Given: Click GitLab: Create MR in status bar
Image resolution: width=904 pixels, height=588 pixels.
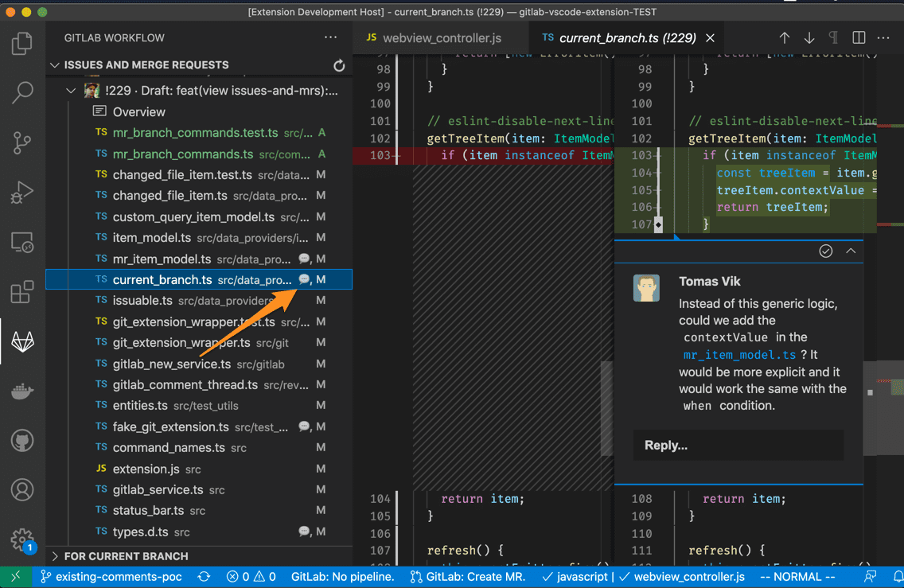Looking at the screenshot, I should 475,576.
